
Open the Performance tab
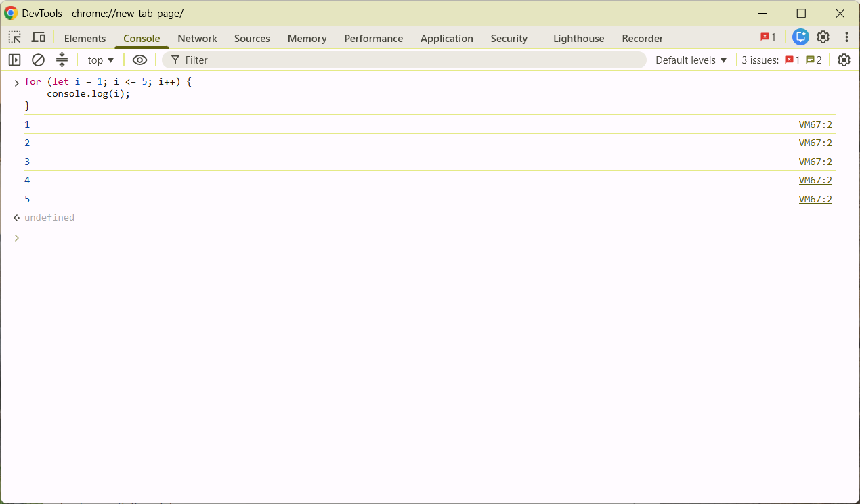tap(373, 38)
